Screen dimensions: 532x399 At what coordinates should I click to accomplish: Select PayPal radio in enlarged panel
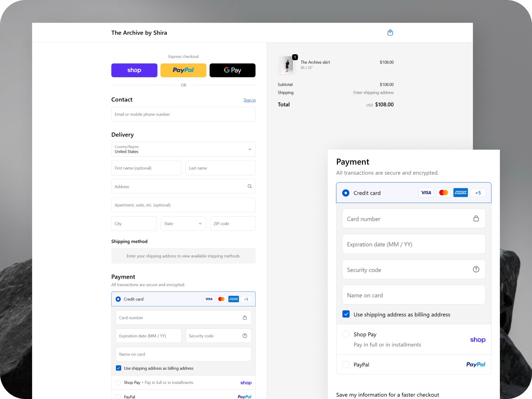346,365
